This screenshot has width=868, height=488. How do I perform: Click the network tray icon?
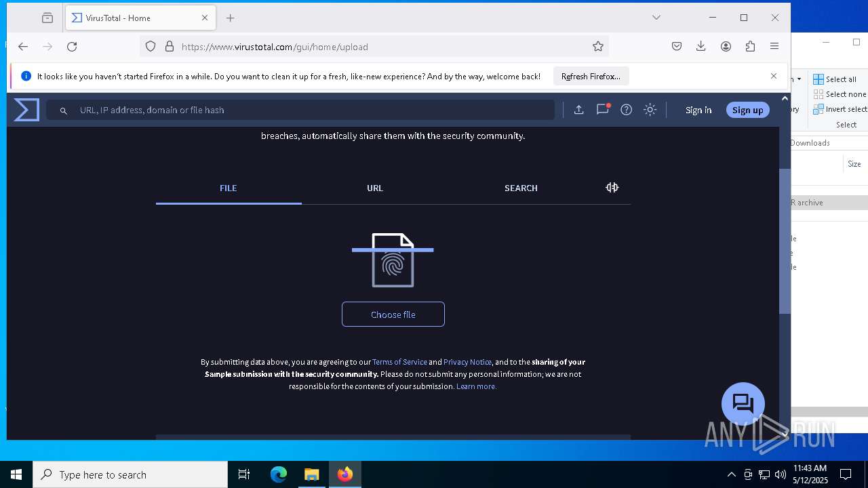point(764,474)
